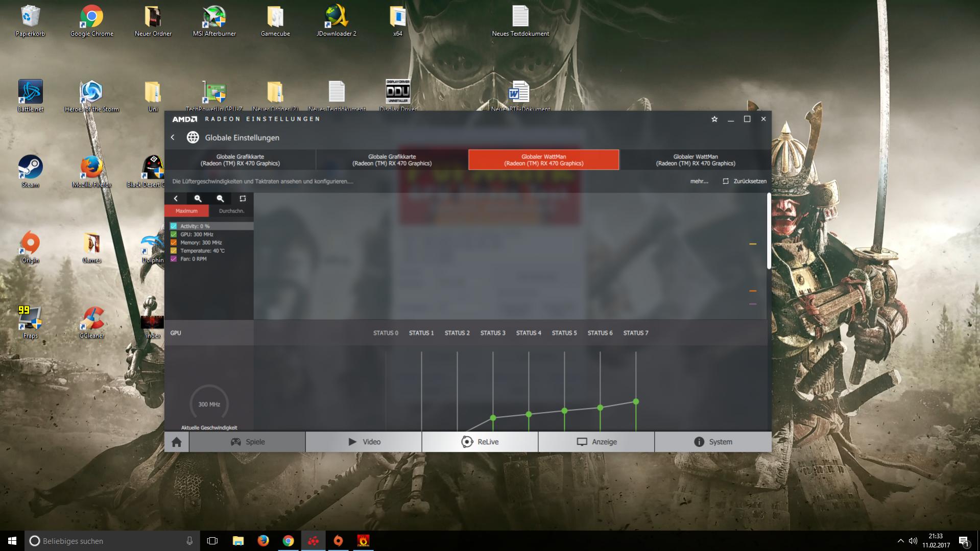Open the Video section
This screenshot has width=980, height=551.
364,442
